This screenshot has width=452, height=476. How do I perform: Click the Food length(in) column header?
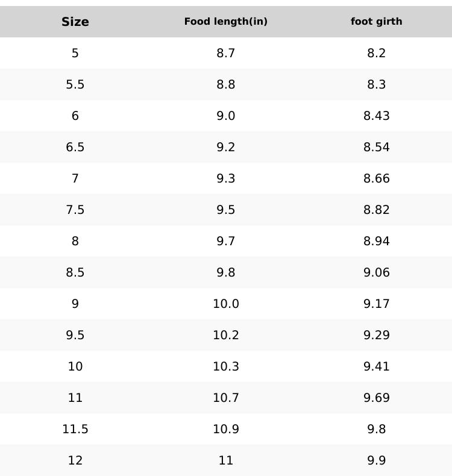pos(226,22)
